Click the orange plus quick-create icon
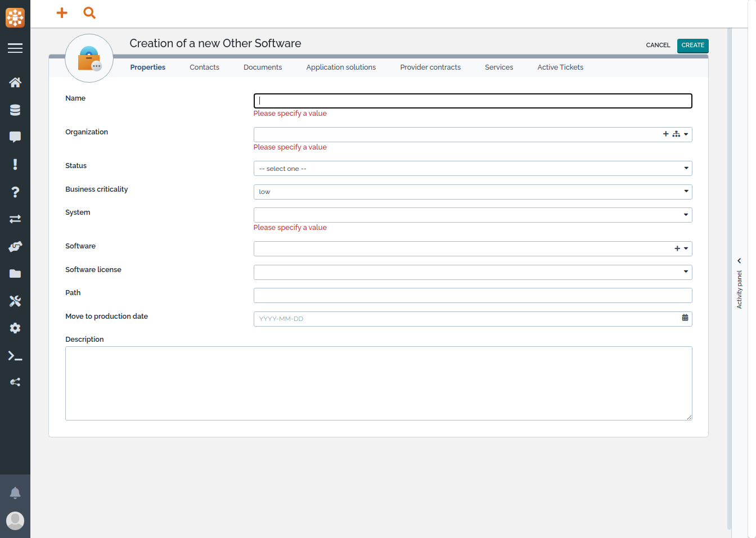The width and height of the screenshot is (756, 538). click(62, 12)
